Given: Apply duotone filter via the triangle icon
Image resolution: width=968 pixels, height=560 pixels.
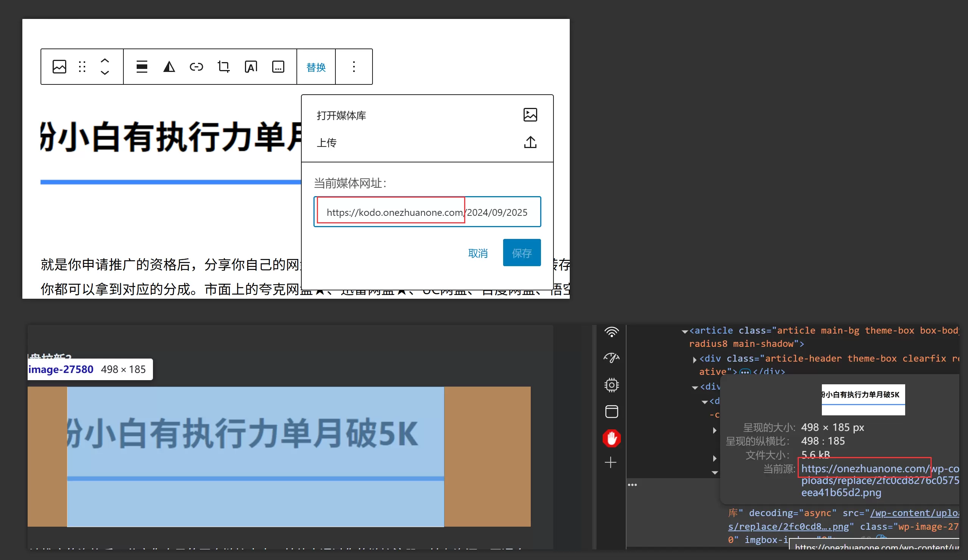Looking at the screenshot, I should 169,67.
